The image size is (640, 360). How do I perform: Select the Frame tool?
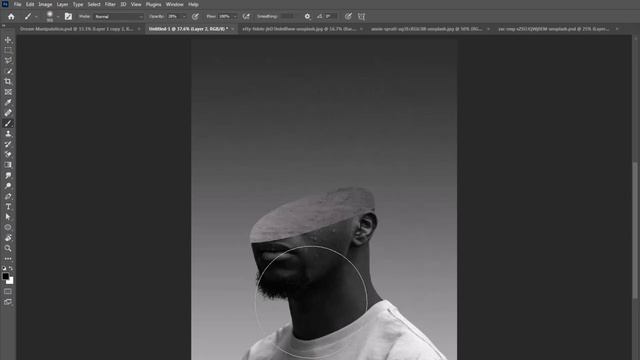(x=8, y=92)
